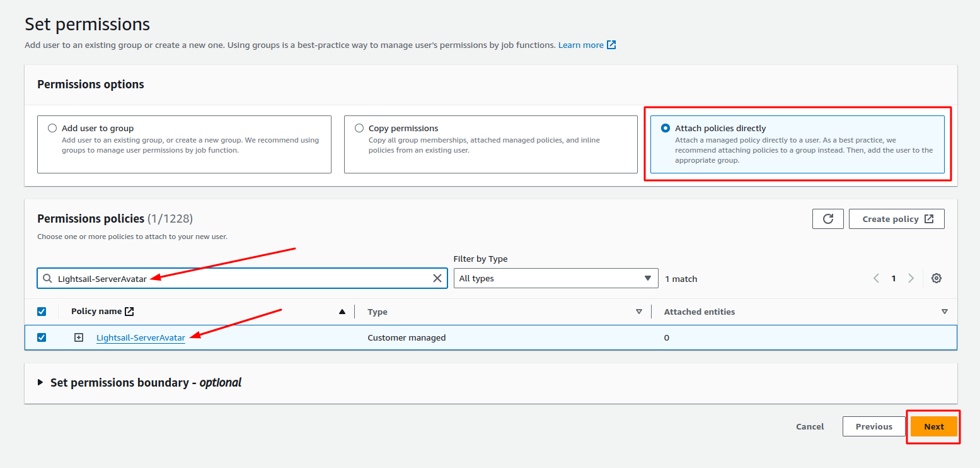The width and height of the screenshot is (980, 468).
Task: Clear the search field with X icon
Action: coord(437,278)
